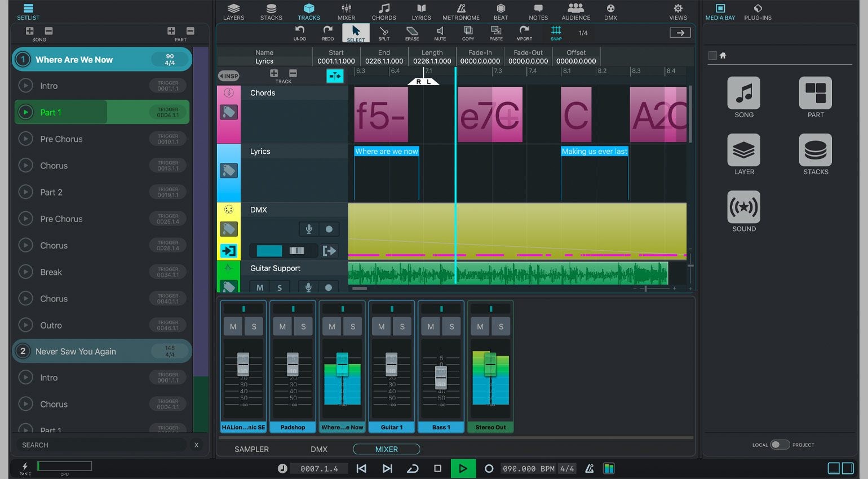Solo the Guitar 1 channel

tap(402, 326)
